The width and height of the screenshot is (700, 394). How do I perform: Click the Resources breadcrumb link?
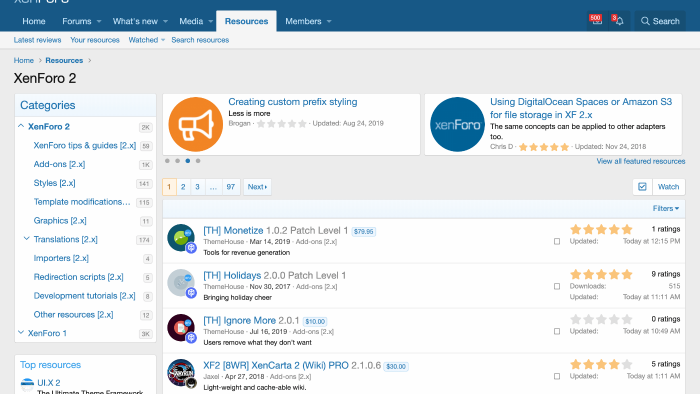click(64, 60)
